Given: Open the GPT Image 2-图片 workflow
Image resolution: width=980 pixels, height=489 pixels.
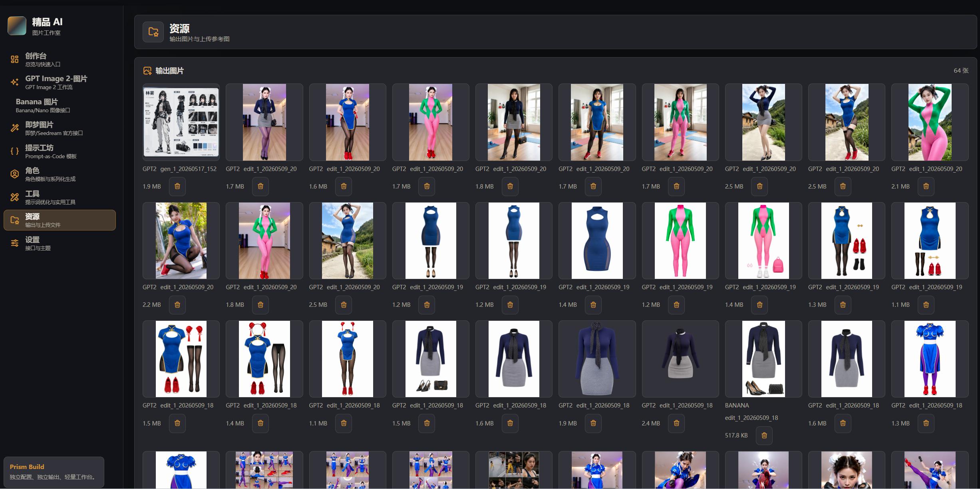Looking at the screenshot, I should 60,82.
